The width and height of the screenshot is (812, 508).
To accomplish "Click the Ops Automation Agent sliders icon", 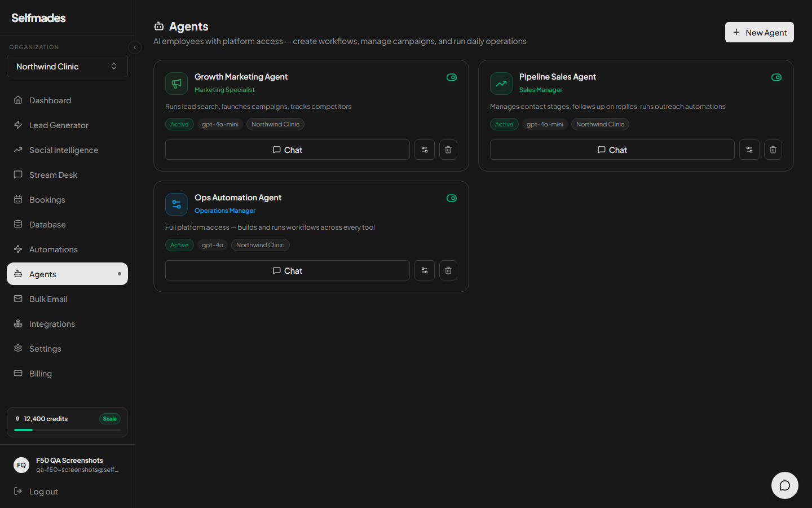I will click(x=176, y=204).
